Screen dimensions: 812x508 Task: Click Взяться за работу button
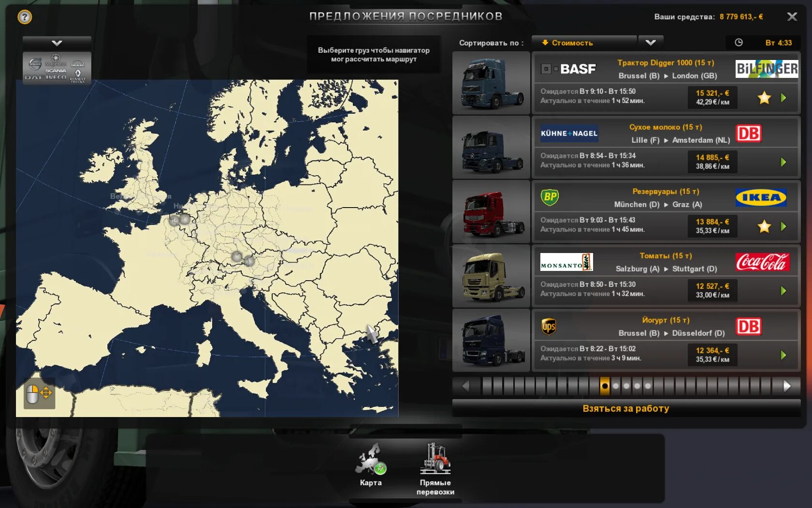point(626,408)
